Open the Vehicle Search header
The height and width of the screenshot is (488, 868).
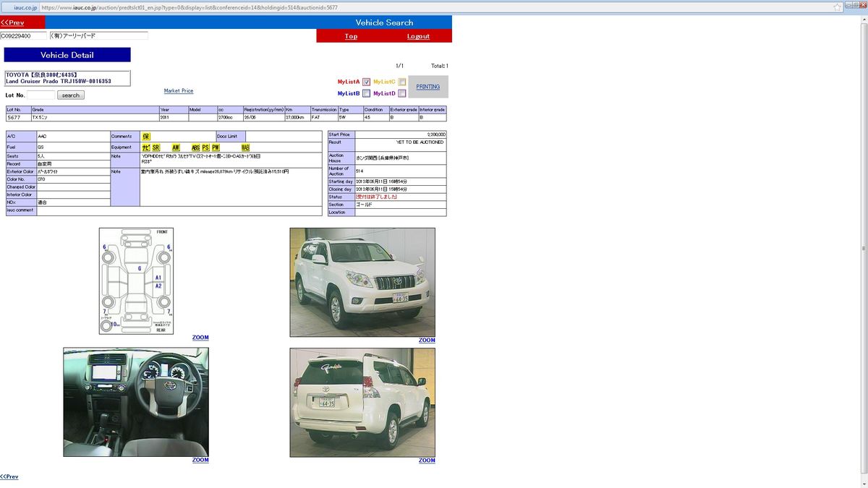tap(384, 22)
